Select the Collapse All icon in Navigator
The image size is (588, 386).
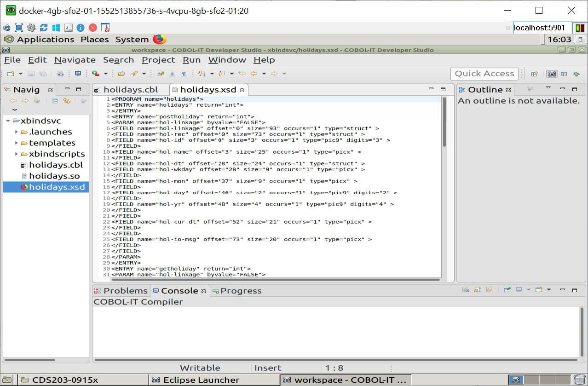[x=54, y=102]
